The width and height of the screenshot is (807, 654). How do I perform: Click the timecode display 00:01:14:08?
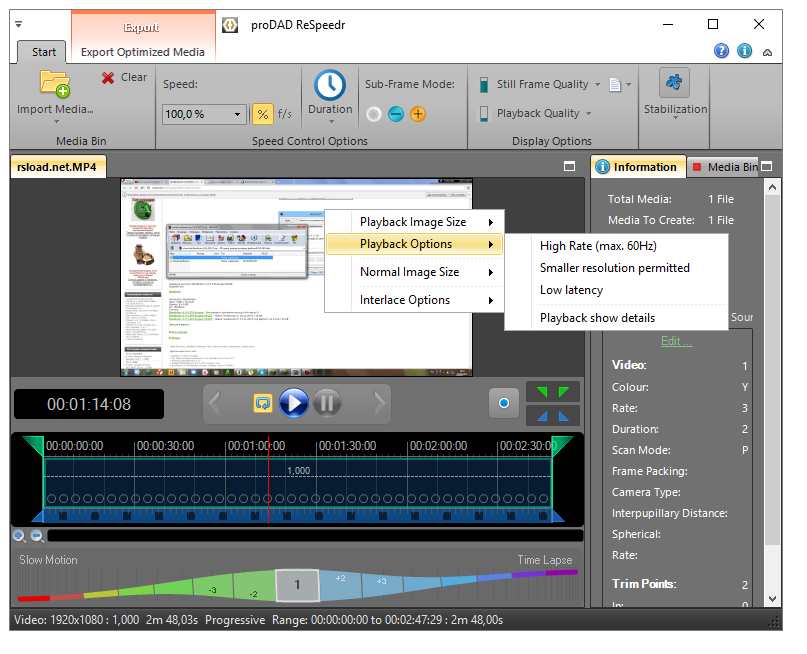tap(89, 404)
